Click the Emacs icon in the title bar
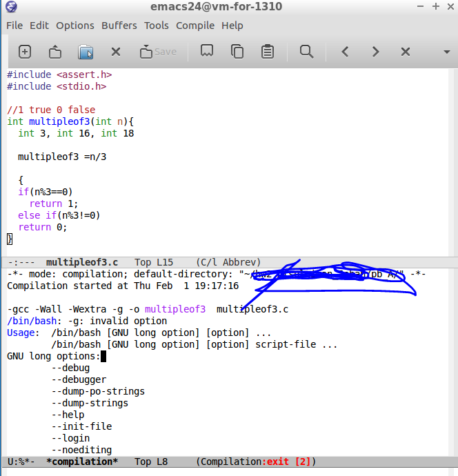The image size is (458, 476). pos(11,6)
